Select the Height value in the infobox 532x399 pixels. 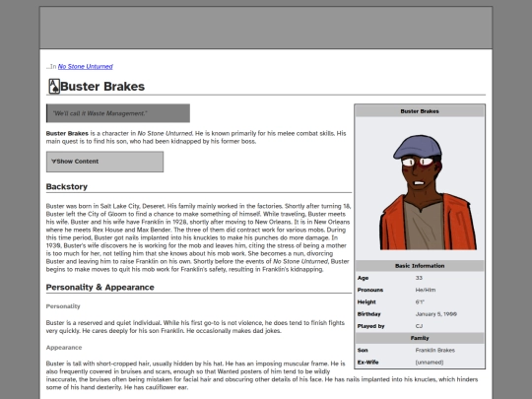pos(420,302)
